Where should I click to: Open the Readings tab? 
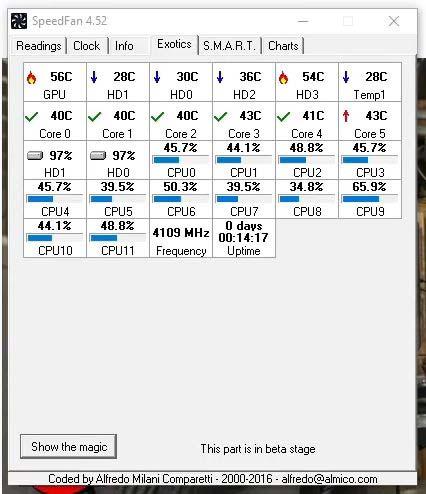pyautogui.click(x=39, y=46)
